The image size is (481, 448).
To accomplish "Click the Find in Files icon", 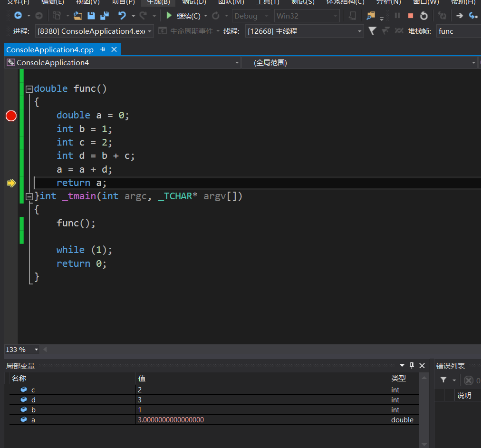I will [371, 16].
